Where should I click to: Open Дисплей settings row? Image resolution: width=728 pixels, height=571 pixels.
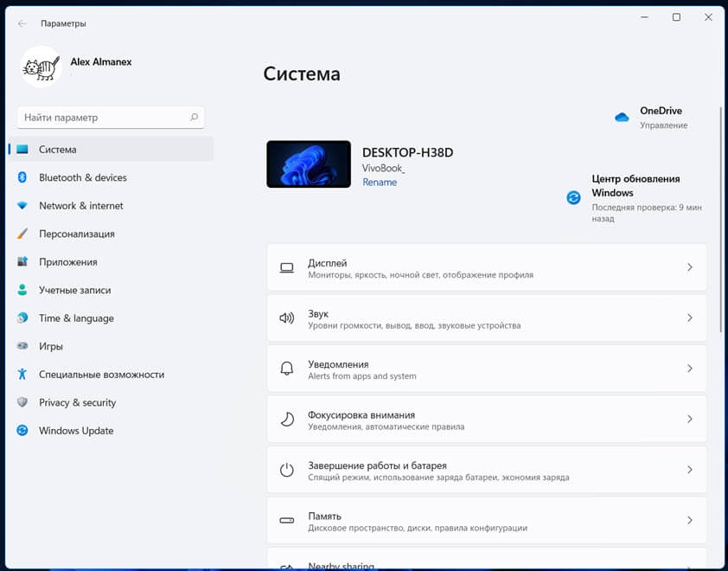(487, 267)
